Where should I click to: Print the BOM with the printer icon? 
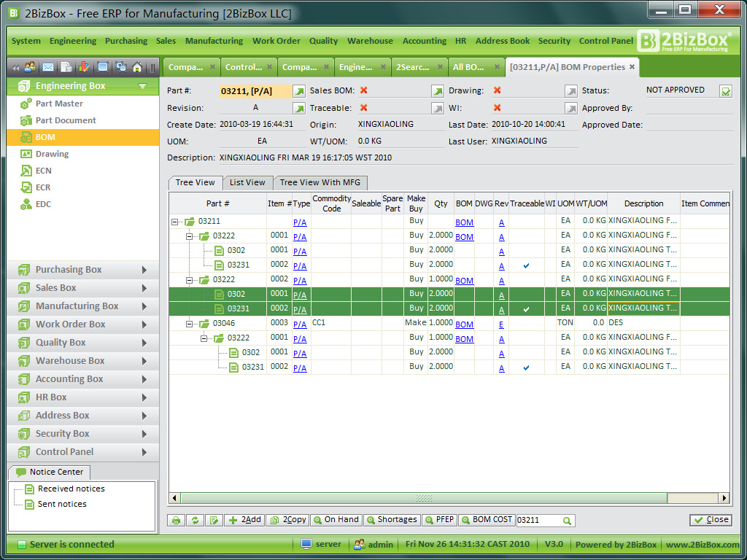coord(177,520)
